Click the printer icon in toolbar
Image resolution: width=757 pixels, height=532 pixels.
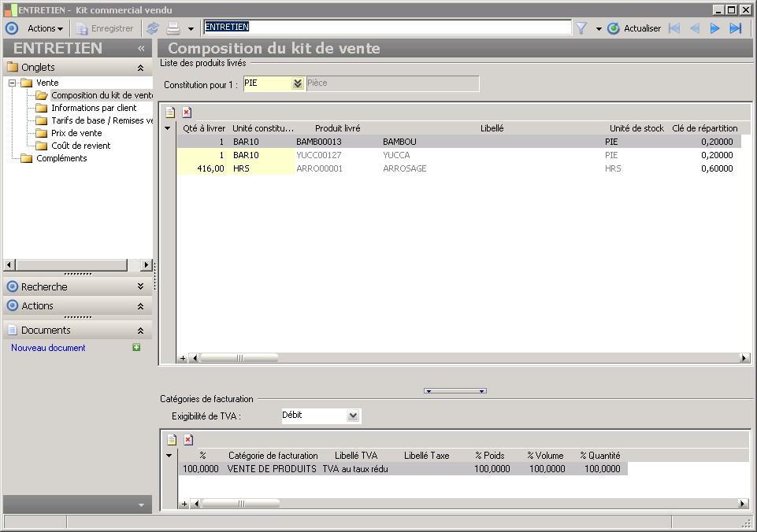(x=173, y=28)
